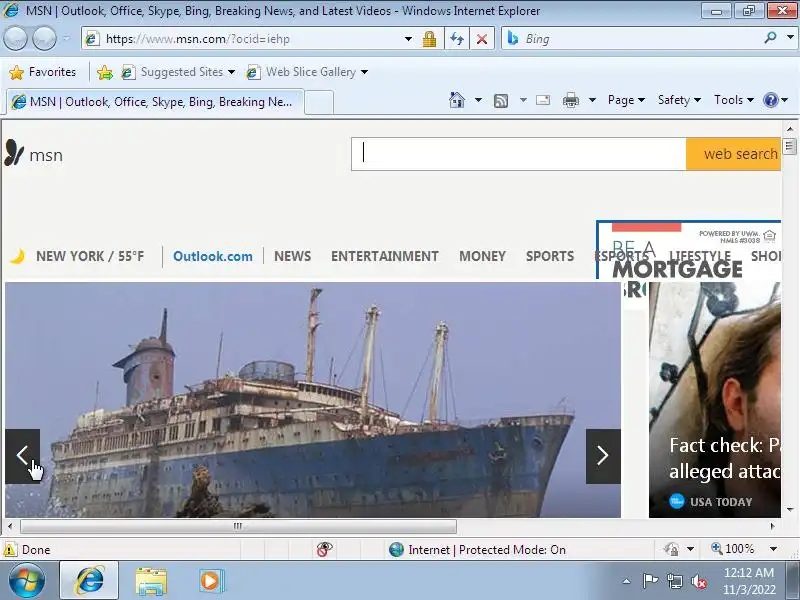This screenshot has height=600, width=800.
Task: Click the Action Center flag icon
Action: click(x=650, y=581)
